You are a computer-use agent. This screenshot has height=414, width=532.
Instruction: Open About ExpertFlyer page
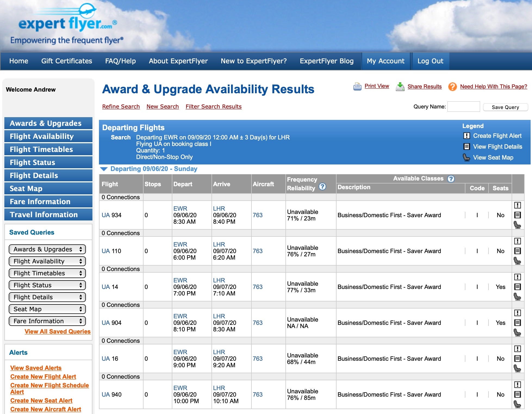(x=178, y=61)
